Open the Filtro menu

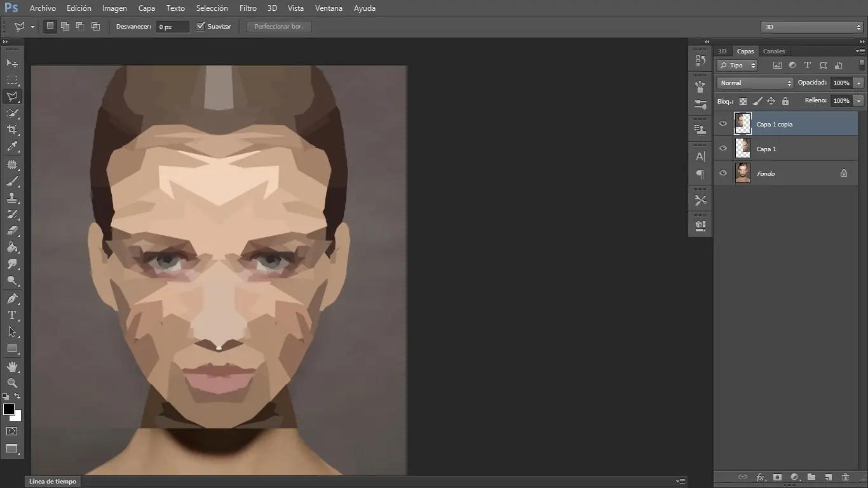pos(248,8)
